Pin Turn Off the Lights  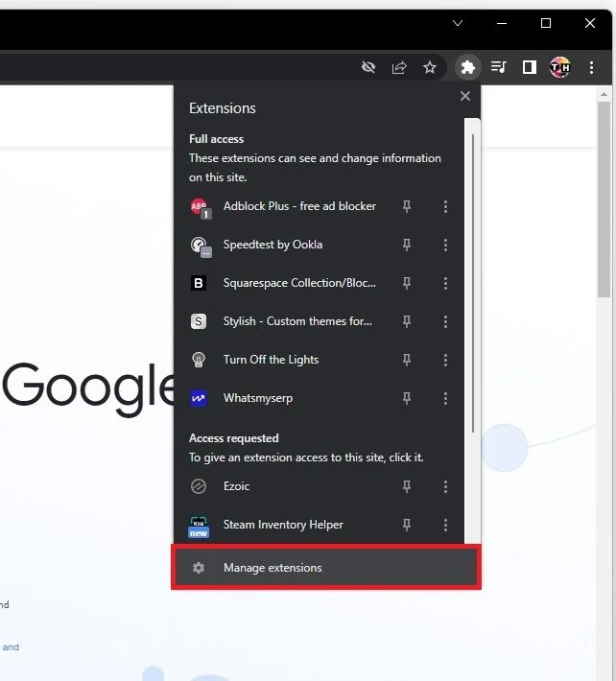(407, 360)
